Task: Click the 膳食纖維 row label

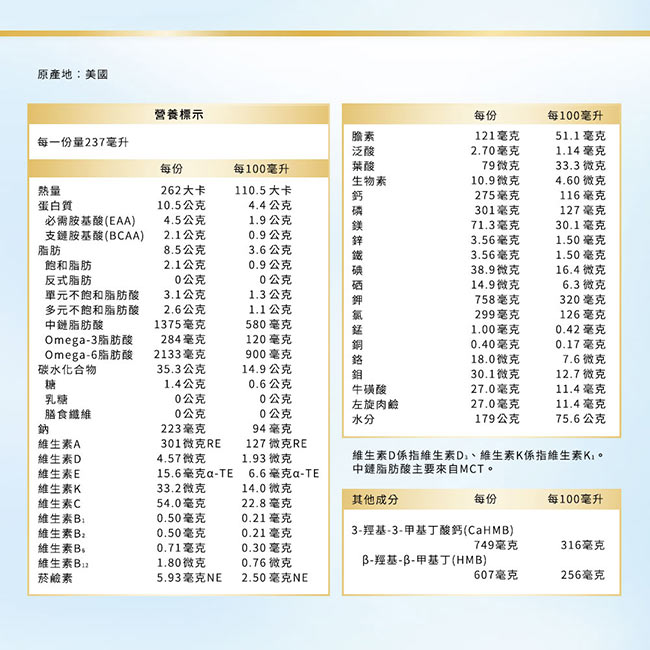Action: coord(68,414)
